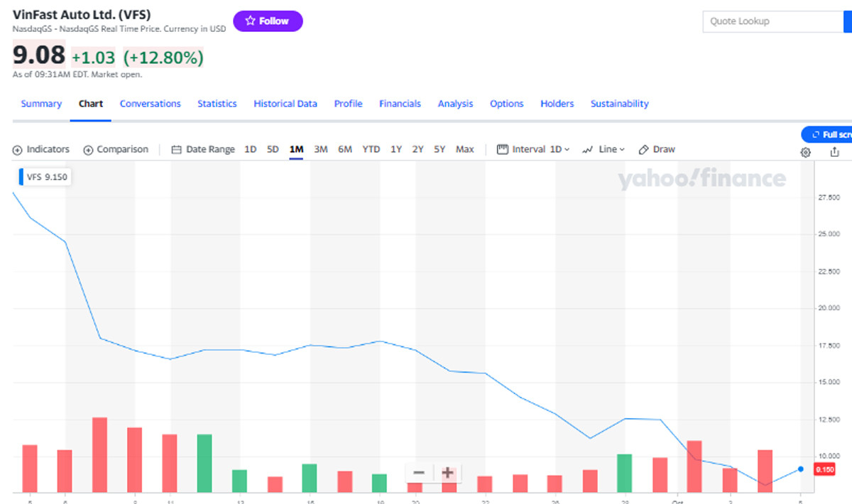852x504 pixels.
Task: Zoom in with the plus button
Action: click(x=447, y=473)
